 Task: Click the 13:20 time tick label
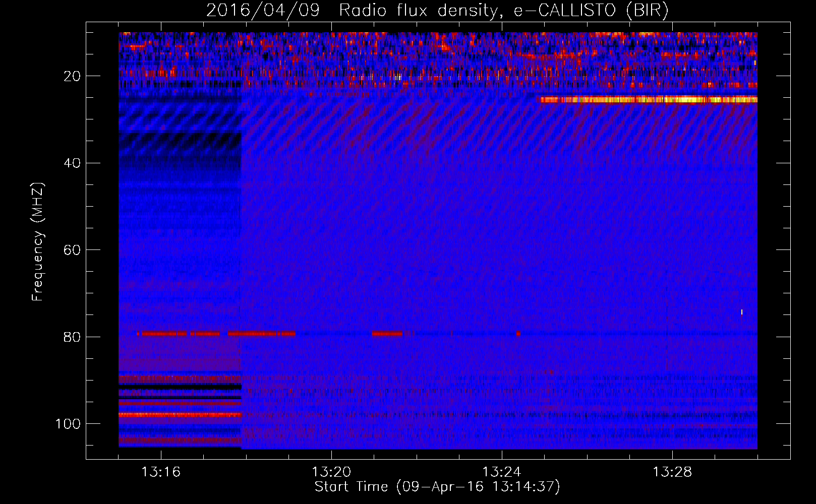331,472
